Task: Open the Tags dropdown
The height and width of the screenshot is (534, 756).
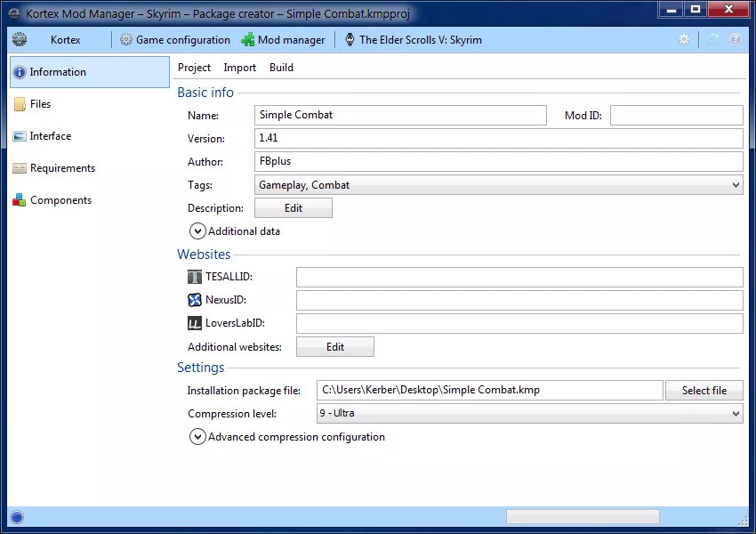Action: 499,185
